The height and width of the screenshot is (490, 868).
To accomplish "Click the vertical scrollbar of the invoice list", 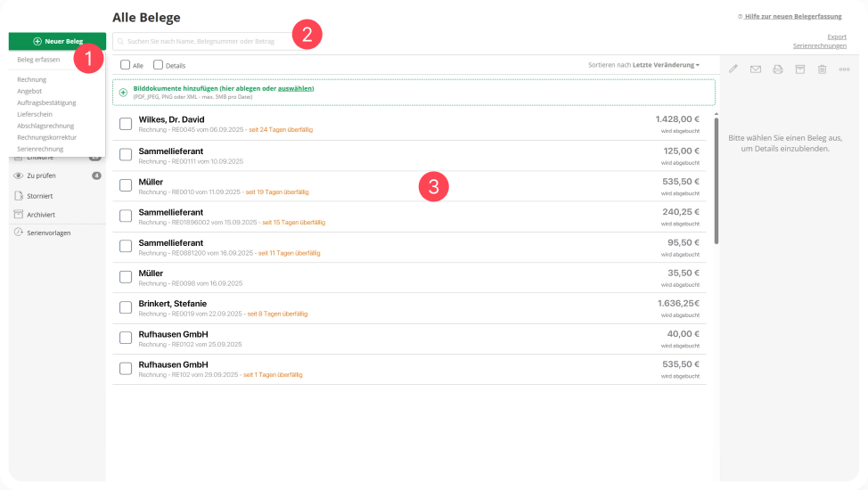I will tap(717, 178).
